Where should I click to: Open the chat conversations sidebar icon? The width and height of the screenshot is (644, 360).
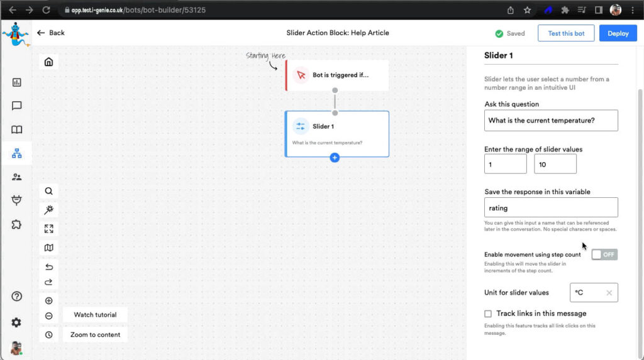tap(16, 106)
